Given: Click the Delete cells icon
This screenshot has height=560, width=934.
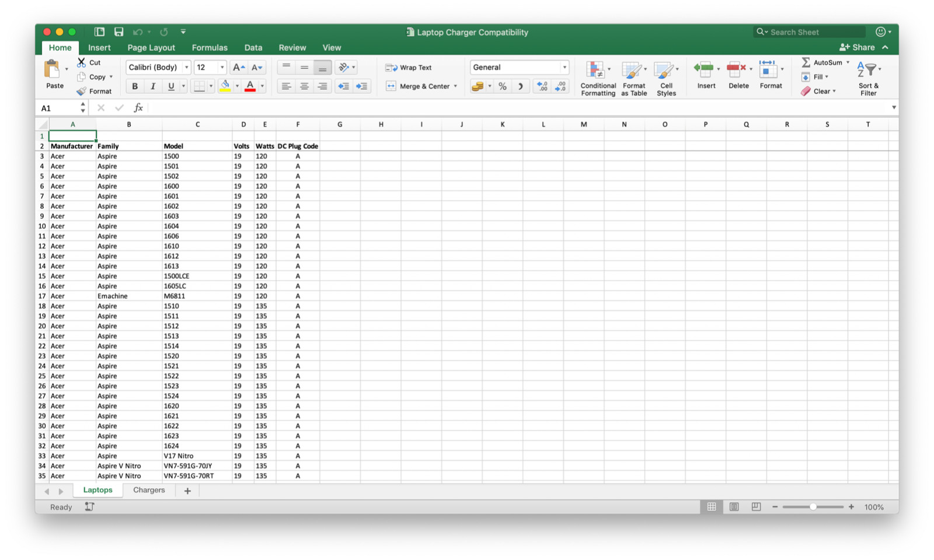Looking at the screenshot, I should (x=736, y=69).
